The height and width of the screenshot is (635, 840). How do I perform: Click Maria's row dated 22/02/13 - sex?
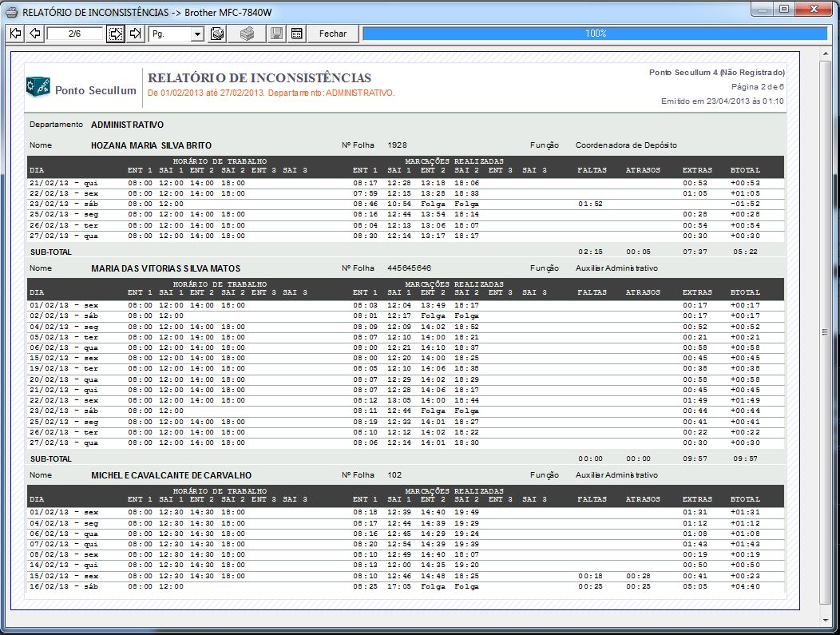click(x=406, y=400)
